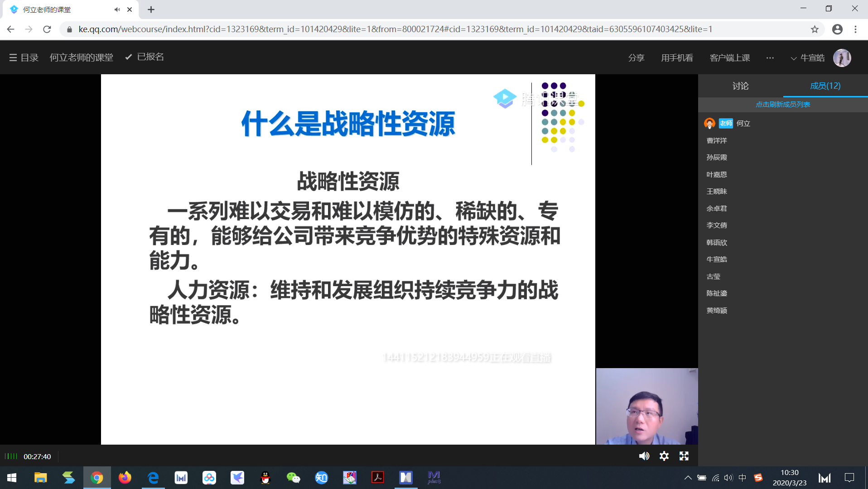Open WeChat from the taskbar

[x=293, y=478]
